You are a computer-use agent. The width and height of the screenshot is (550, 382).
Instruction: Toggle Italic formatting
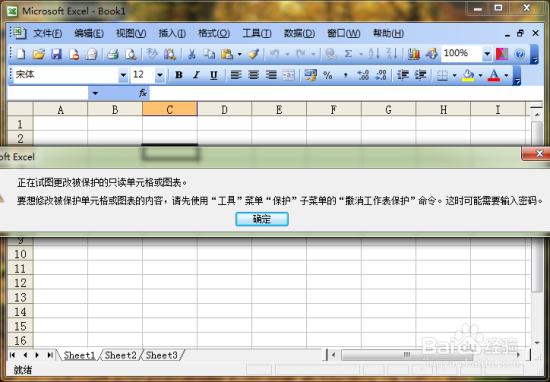pos(196,75)
